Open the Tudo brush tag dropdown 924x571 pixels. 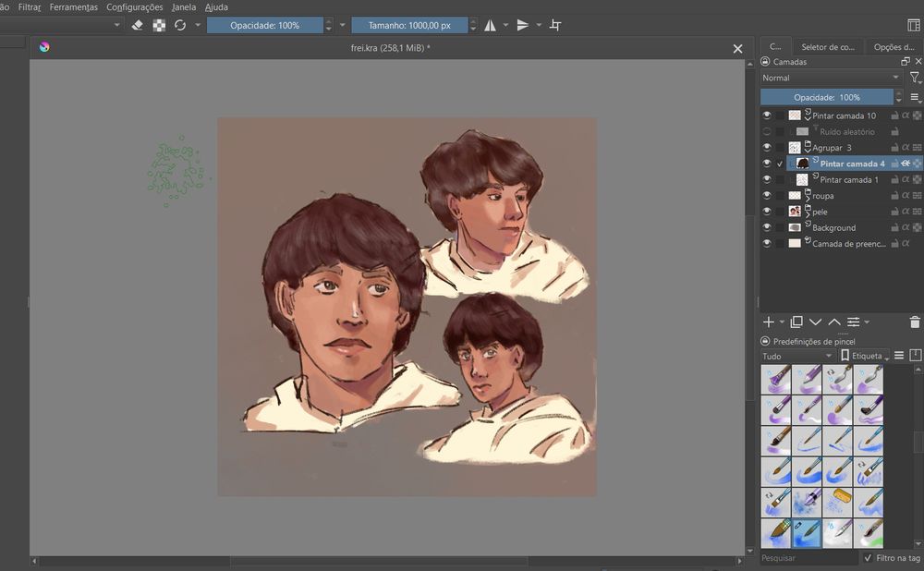coord(796,356)
